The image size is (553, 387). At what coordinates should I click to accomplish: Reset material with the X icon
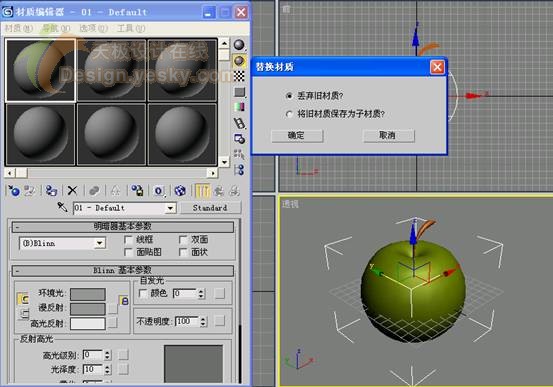coord(72,191)
